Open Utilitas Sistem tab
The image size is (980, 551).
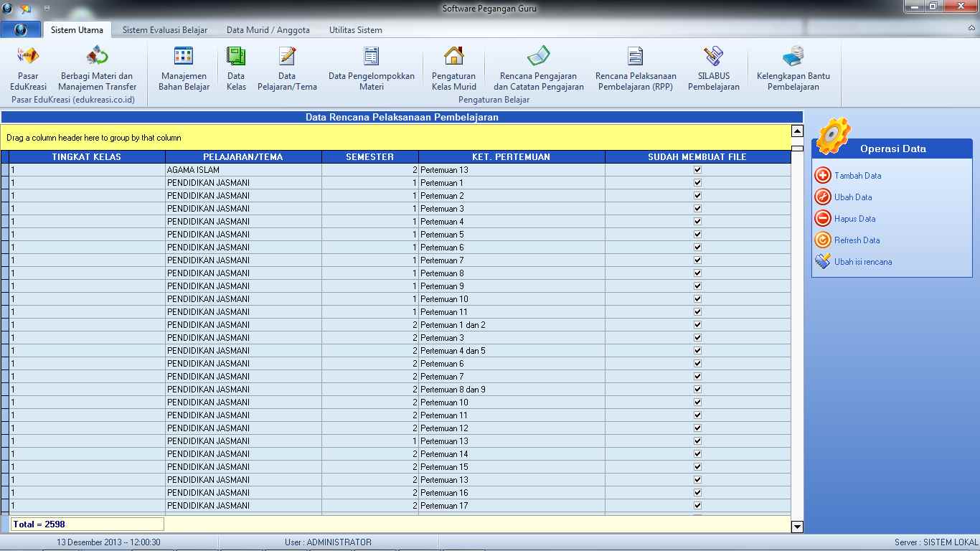point(355,30)
